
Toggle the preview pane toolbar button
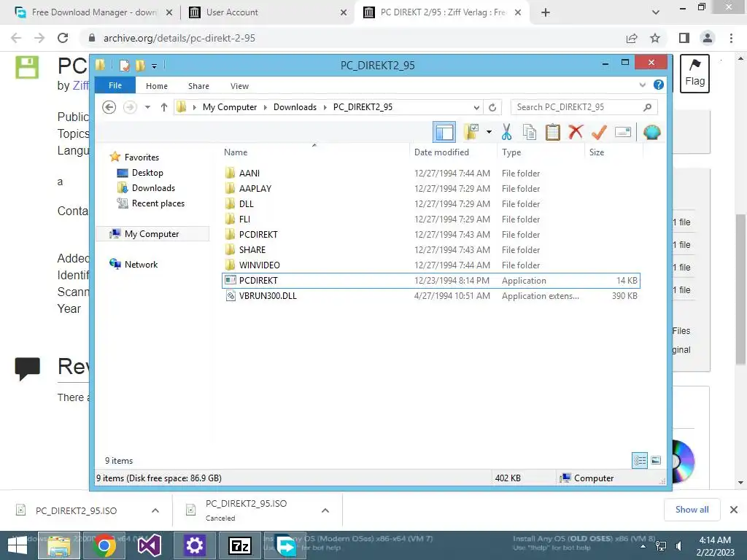[444, 132]
